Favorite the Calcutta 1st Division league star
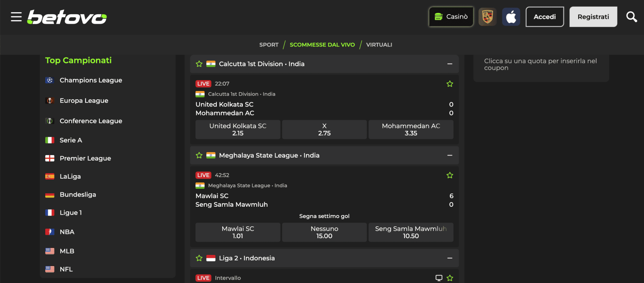This screenshot has width=644, height=283. tap(199, 64)
